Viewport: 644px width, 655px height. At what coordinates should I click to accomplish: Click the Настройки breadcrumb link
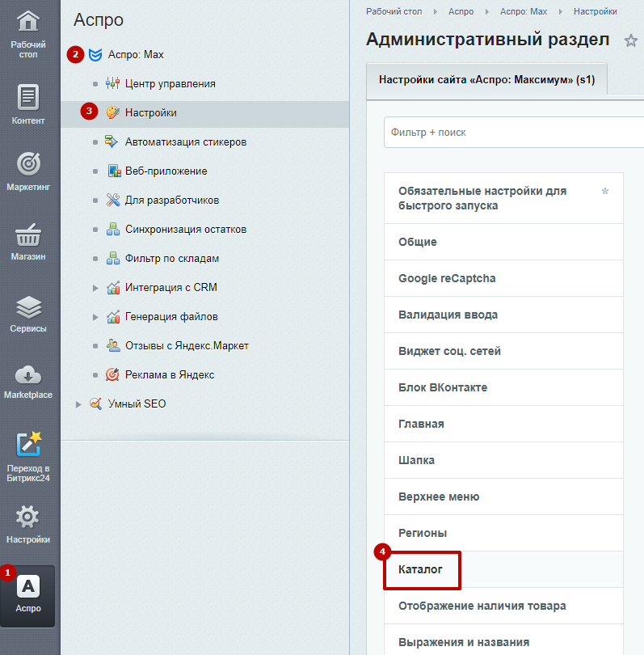click(x=596, y=11)
